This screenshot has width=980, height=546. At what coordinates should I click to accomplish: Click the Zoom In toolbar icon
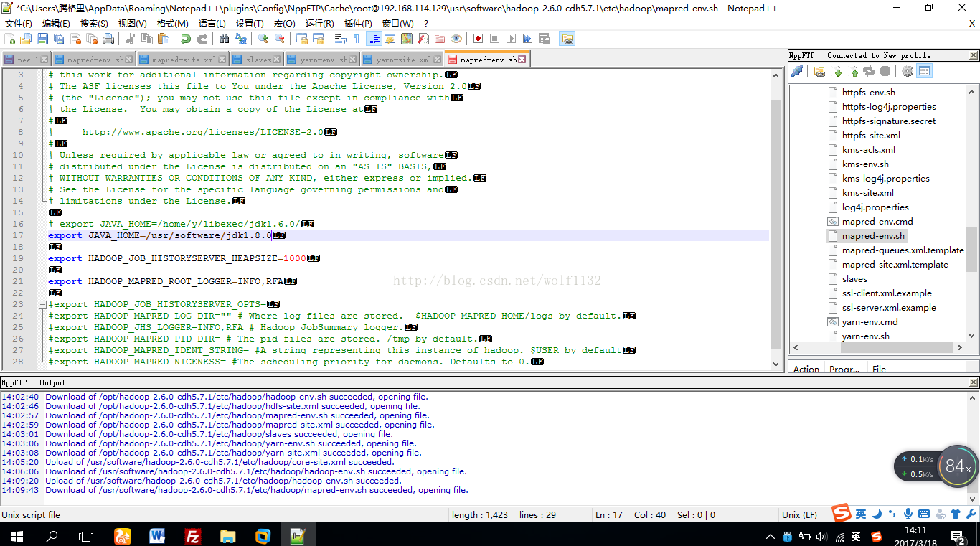click(263, 39)
